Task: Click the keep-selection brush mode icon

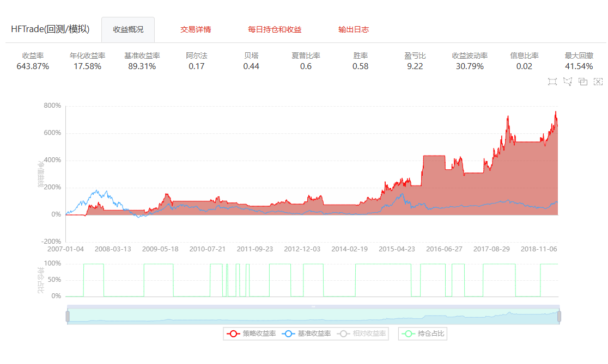Action: pyautogui.click(x=583, y=82)
